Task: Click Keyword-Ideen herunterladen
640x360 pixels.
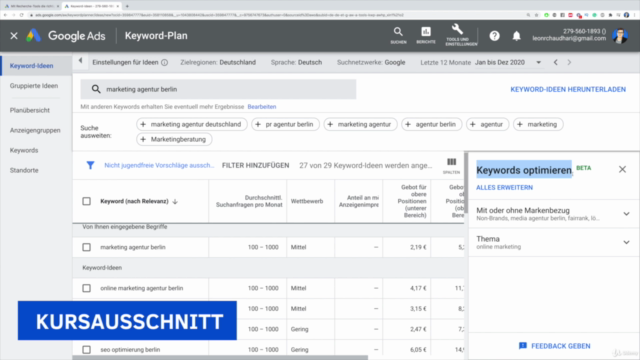Action: (x=568, y=89)
